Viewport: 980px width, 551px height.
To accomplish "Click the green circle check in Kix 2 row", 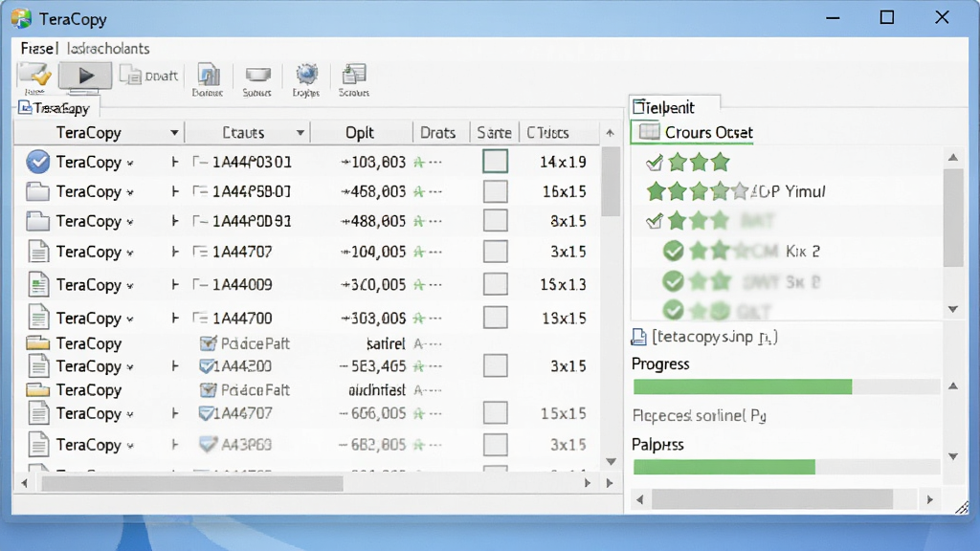I will click(x=673, y=251).
